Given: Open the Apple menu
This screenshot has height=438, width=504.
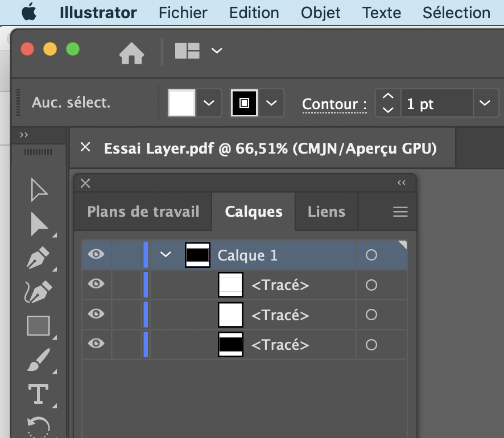Looking at the screenshot, I should tap(29, 12).
